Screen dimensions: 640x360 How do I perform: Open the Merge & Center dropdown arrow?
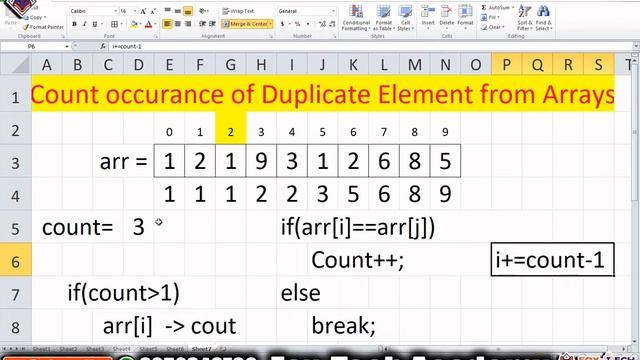[270, 24]
